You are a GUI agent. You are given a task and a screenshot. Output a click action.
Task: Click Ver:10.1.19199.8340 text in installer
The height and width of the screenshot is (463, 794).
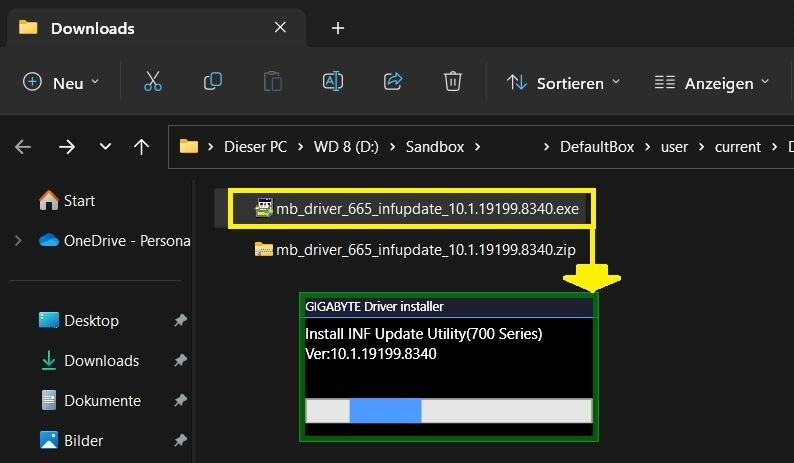tap(371, 354)
